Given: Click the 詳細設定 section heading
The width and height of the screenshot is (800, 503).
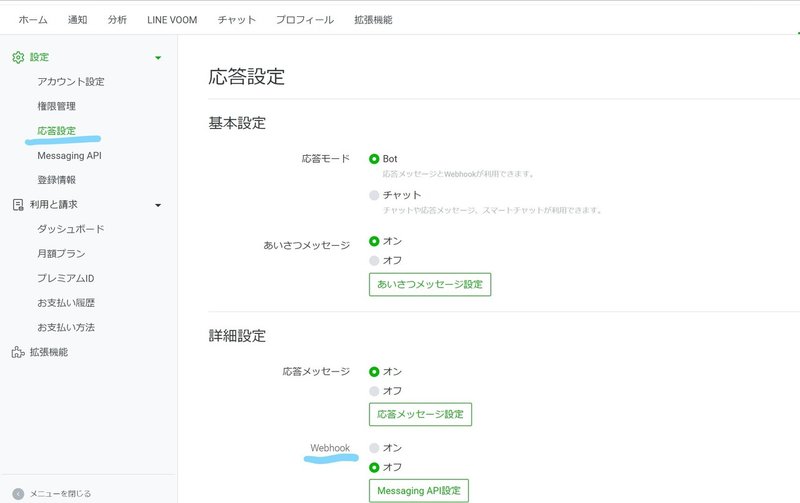Looking at the screenshot, I should click(x=237, y=336).
